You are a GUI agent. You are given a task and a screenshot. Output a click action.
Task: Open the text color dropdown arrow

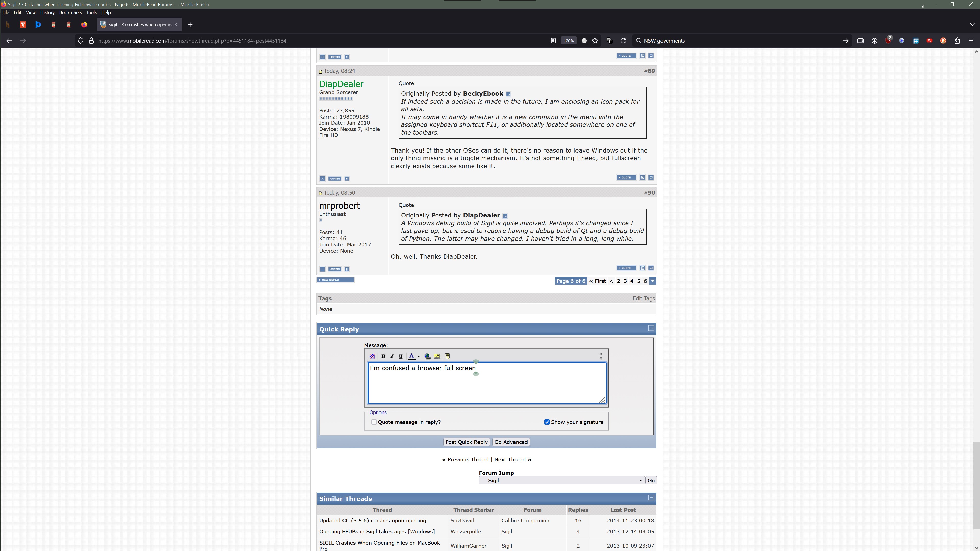coord(419,357)
